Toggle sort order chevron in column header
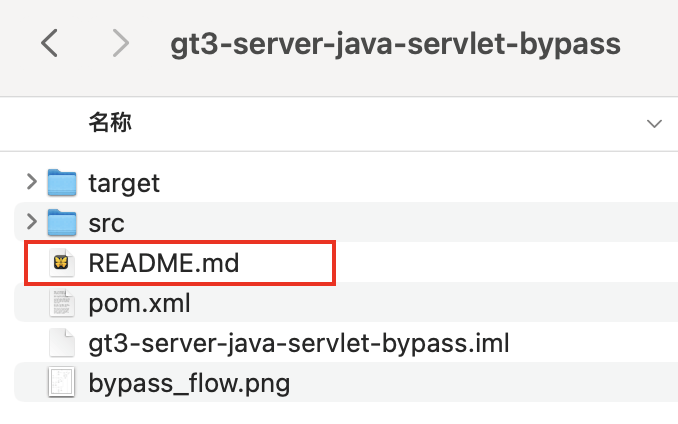This screenshot has height=424, width=678. (655, 124)
